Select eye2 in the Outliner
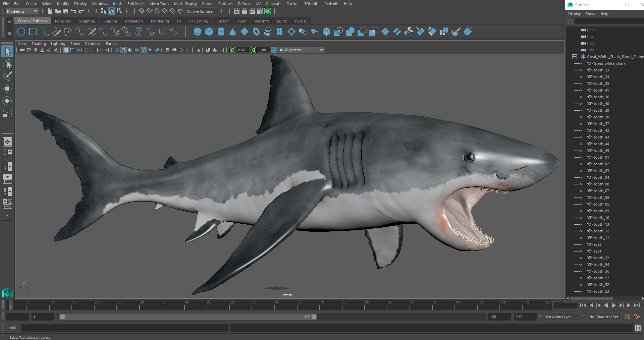 [x=597, y=244]
